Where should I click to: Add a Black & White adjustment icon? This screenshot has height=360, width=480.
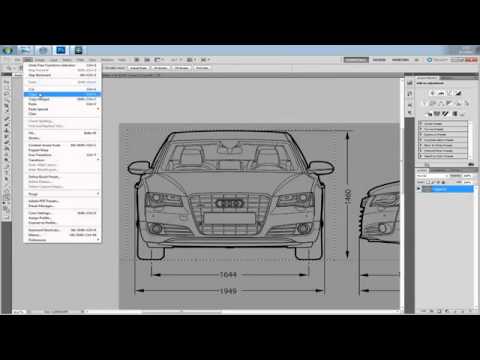(x=449, y=103)
